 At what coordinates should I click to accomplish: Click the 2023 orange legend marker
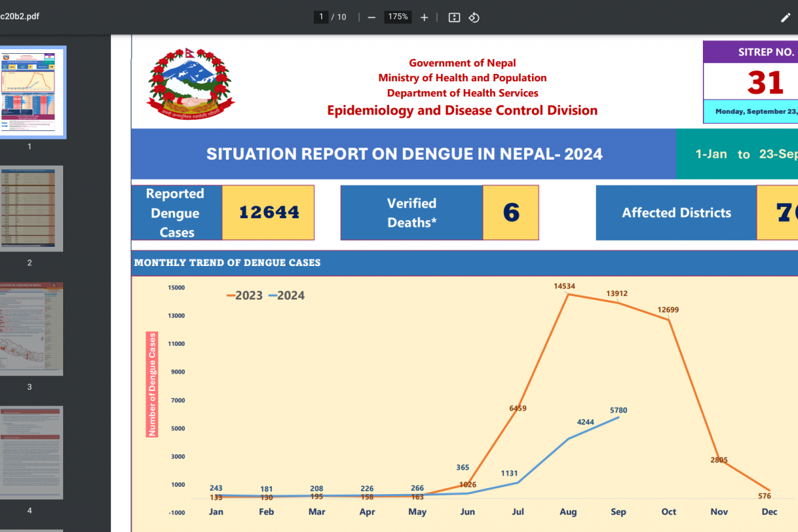(230, 296)
